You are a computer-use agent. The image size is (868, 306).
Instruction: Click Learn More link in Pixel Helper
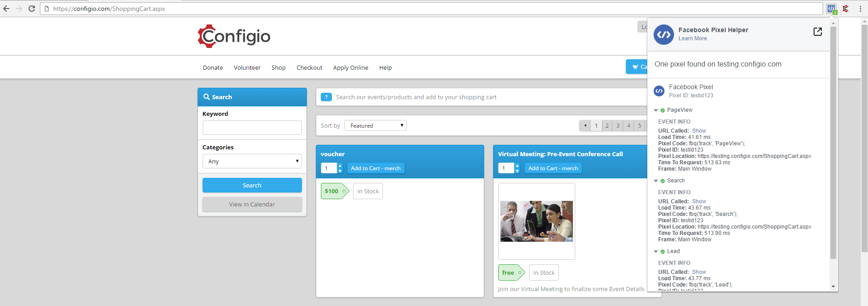(693, 38)
